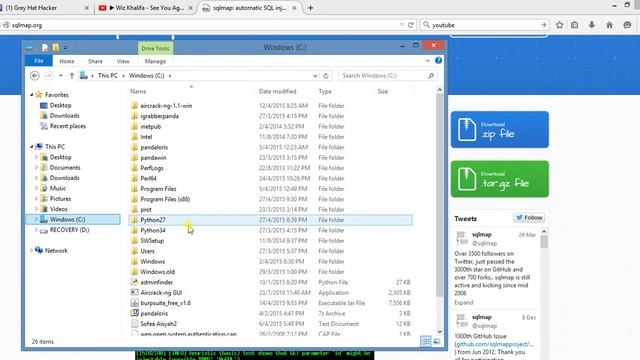Expand the Explorer ribbon chevron
640x360 pixels.
[x=427, y=60]
